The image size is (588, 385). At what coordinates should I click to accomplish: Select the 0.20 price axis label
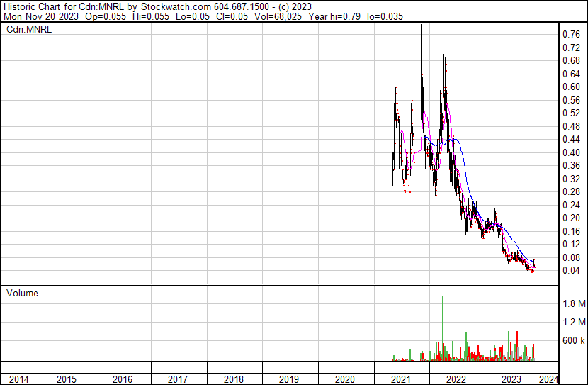(570, 218)
